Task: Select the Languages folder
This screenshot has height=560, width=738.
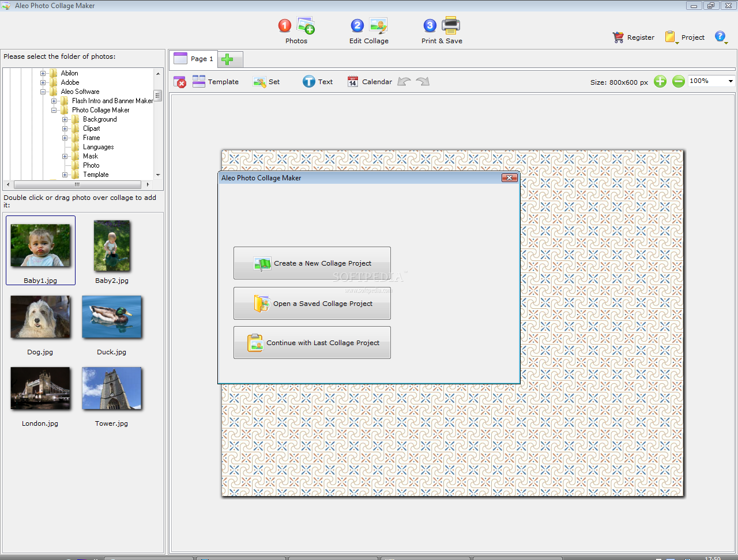Action: point(98,147)
